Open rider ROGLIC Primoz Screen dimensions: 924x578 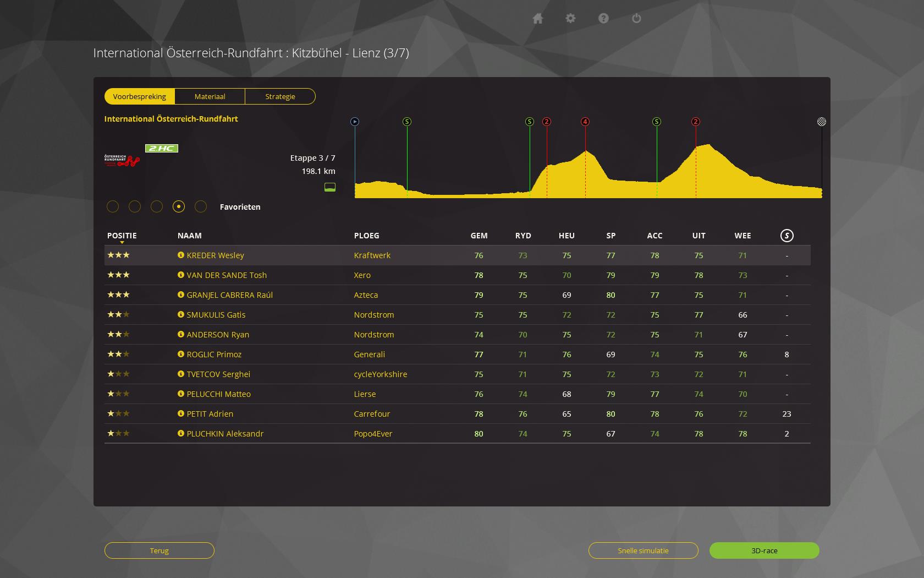[214, 355]
